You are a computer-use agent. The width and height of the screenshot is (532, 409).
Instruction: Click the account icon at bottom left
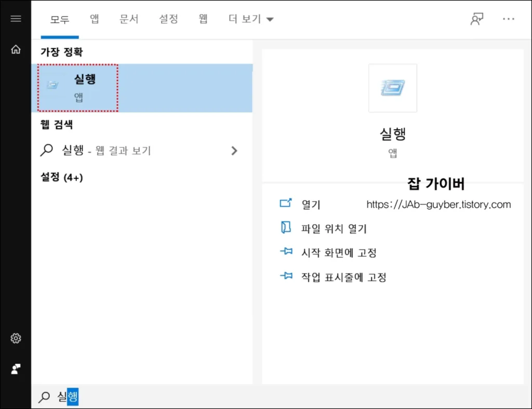tap(16, 369)
